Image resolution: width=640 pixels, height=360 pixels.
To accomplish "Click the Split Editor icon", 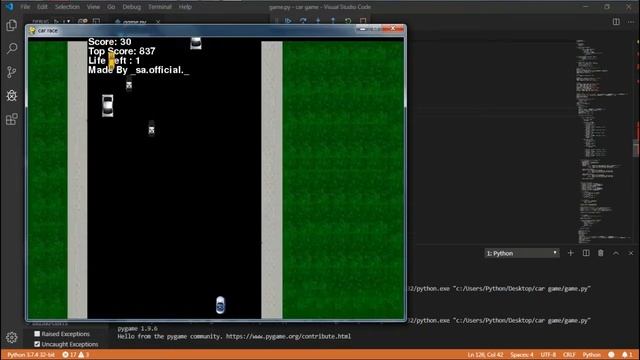I will tap(616, 22).
